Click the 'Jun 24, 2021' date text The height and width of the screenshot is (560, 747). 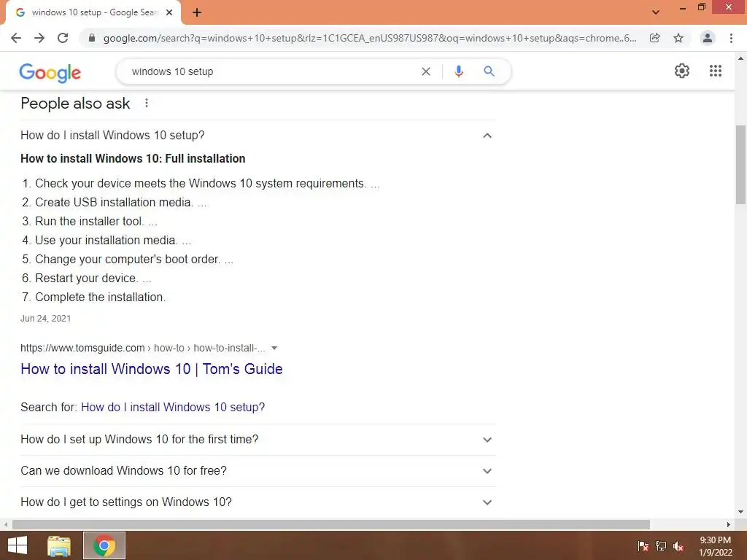click(x=46, y=319)
